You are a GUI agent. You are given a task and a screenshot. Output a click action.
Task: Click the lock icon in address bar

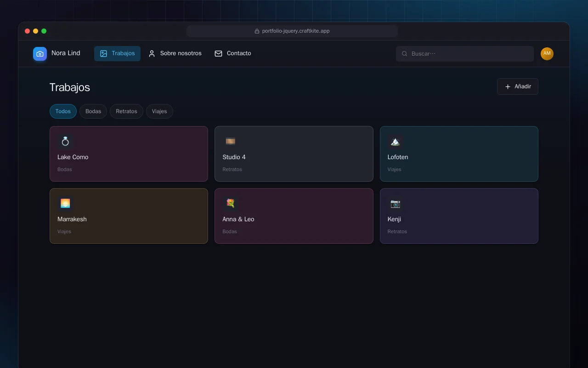pos(257,31)
